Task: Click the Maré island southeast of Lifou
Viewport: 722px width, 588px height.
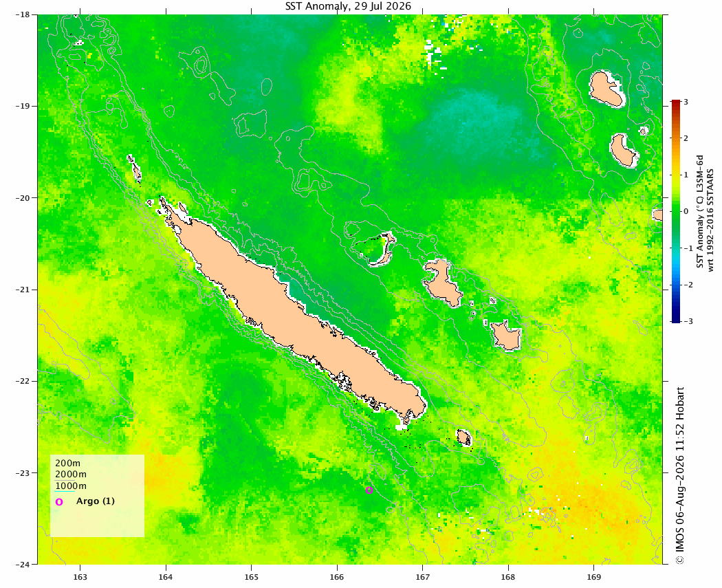Action: pyautogui.click(x=505, y=335)
